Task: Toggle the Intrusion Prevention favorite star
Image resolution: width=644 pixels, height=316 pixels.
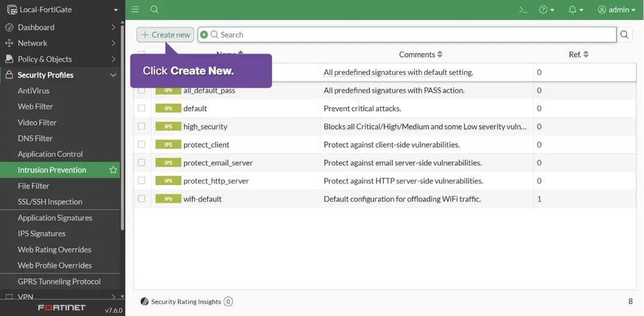Action: point(113,170)
